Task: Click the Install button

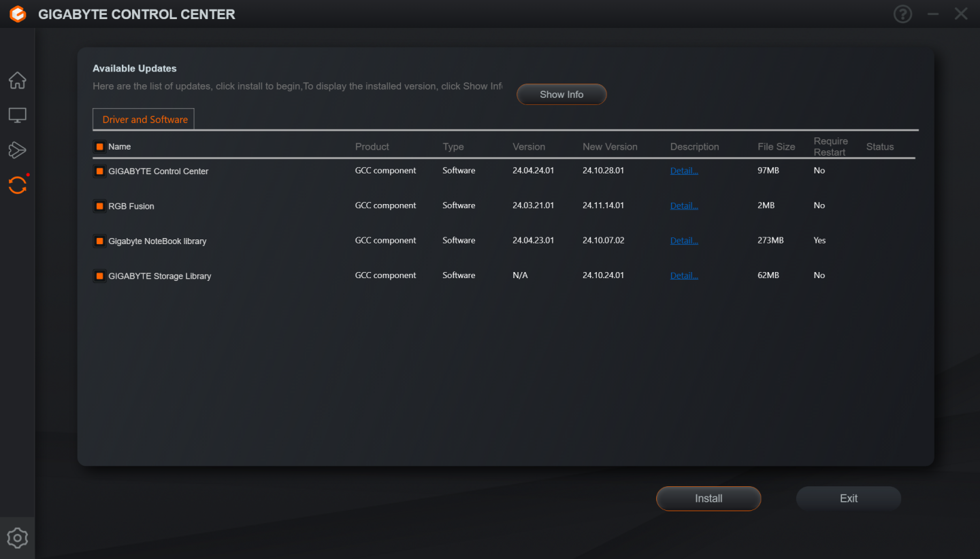Action: [708, 498]
